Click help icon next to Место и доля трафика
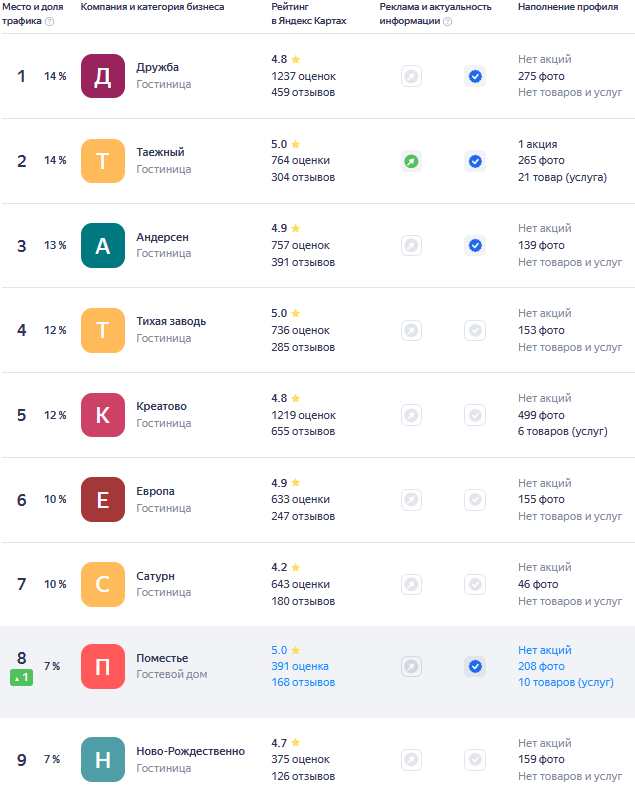 (49, 21)
